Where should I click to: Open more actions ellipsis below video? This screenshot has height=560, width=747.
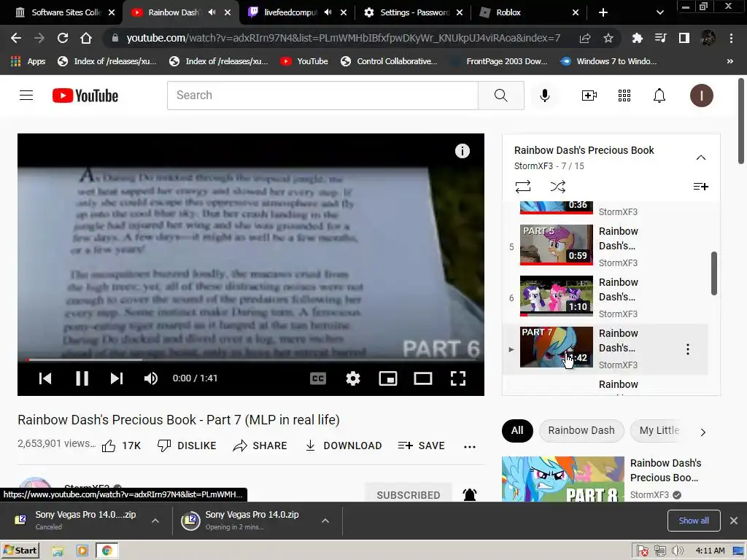tap(469, 447)
